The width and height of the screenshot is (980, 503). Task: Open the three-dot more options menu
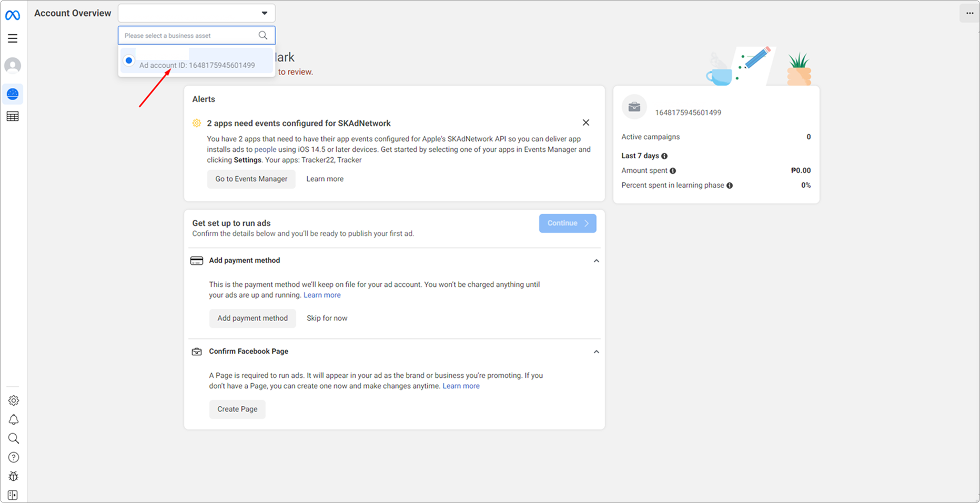[x=969, y=14]
